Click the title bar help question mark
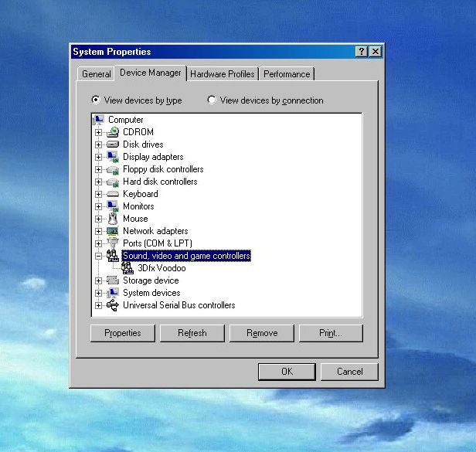Viewport: 476px width, 452px height. [x=362, y=52]
